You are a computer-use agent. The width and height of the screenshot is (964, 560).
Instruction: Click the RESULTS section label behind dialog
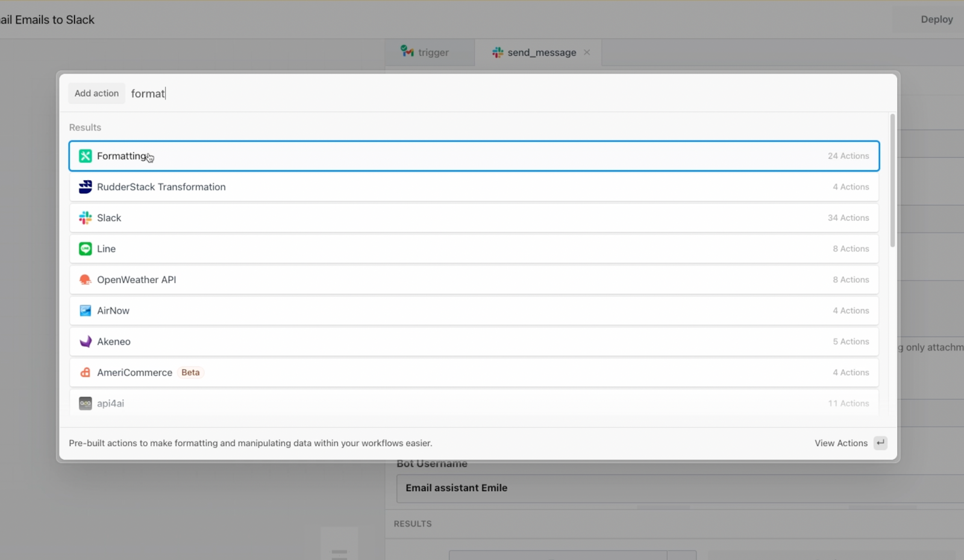(413, 524)
